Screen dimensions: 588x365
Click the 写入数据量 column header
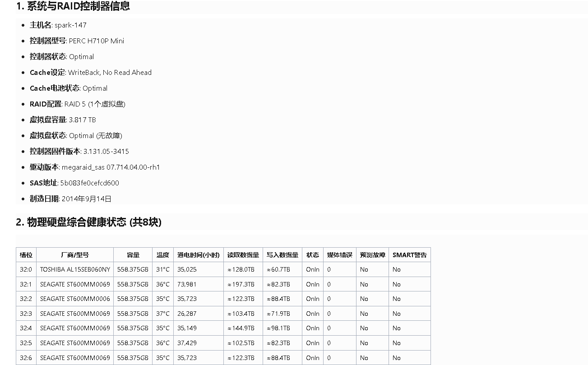pyautogui.click(x=282, y=255)
